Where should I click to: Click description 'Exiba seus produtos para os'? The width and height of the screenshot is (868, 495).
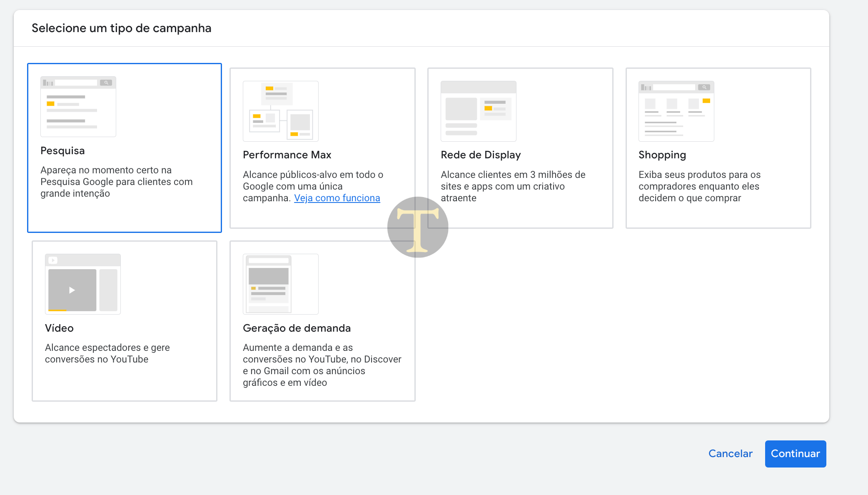pyautogui.click(x=700, y=175)
